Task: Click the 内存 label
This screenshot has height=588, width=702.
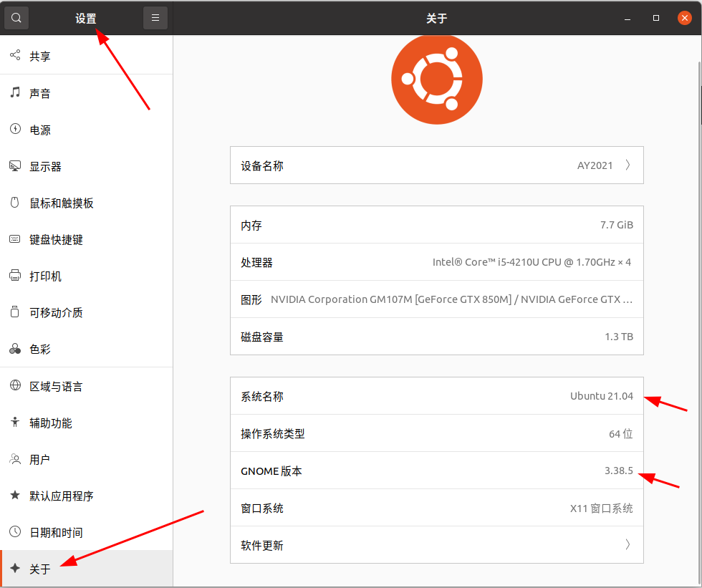Action: pyautogui.click(x=251, y=226)
